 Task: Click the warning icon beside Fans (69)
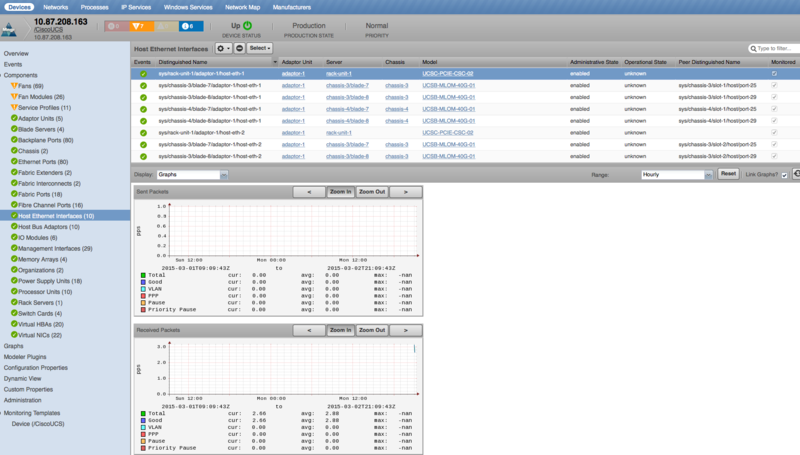pos(14,86)
